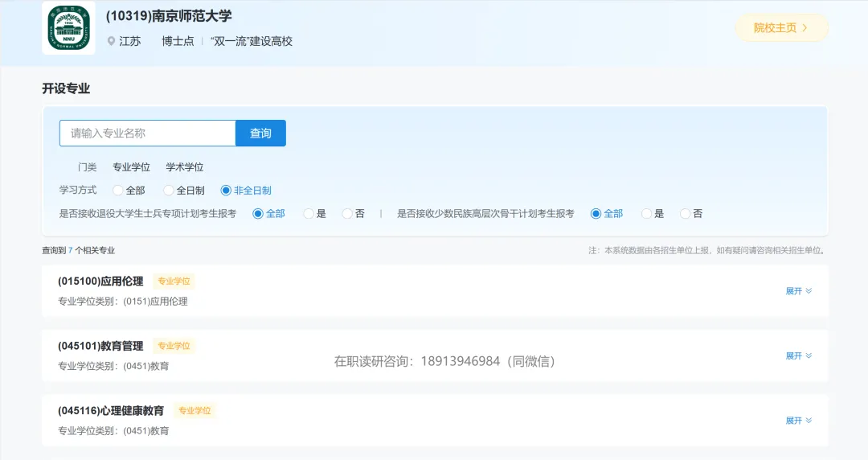Select 是 for 少数民族高层次骨干计划
The width and height of the screenshot is (868, 460).
point(646,214)
